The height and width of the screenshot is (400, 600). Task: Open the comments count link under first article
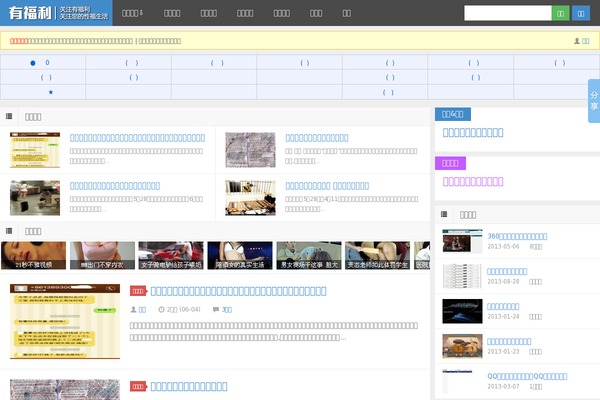(x=227, y=309)
